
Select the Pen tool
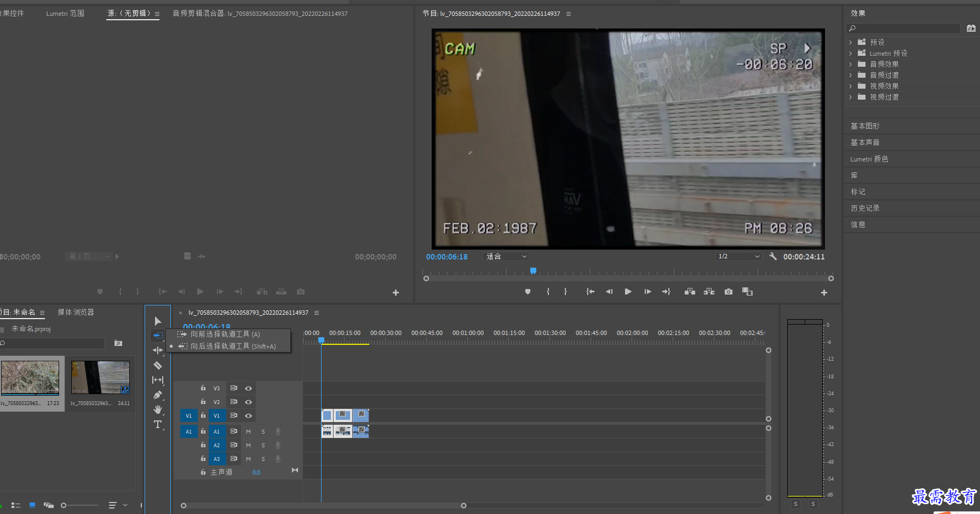(158, 395)
